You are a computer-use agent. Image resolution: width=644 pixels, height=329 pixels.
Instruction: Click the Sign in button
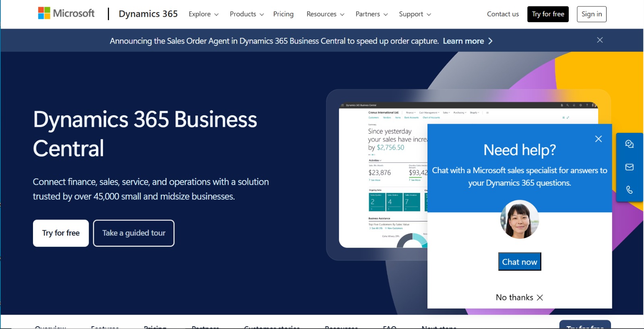coord(592,14)
